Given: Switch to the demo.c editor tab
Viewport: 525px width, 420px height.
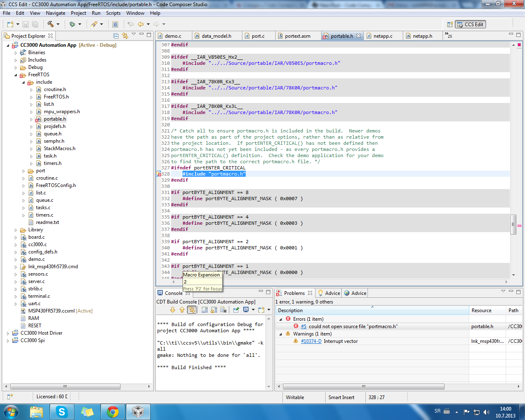Looking at the screenshot, I should pyautogui.click(x=173, y=36).
